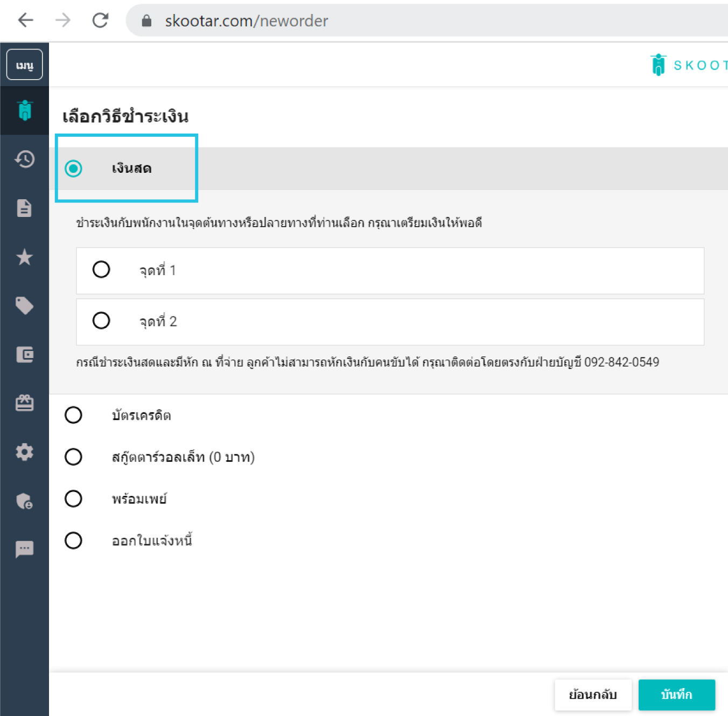728x716 pixels.
Task: Click the browser back arrow
Action: click(x=25, y=20)
